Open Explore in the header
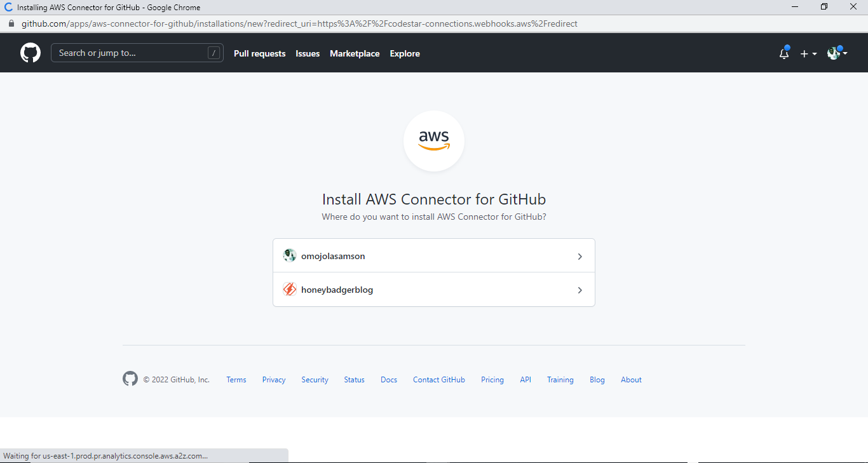This screenshot has width=868, height=463. 405,53
